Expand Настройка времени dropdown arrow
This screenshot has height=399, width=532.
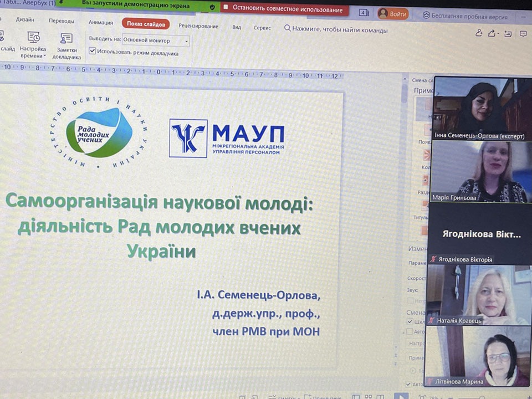point(45,56)
